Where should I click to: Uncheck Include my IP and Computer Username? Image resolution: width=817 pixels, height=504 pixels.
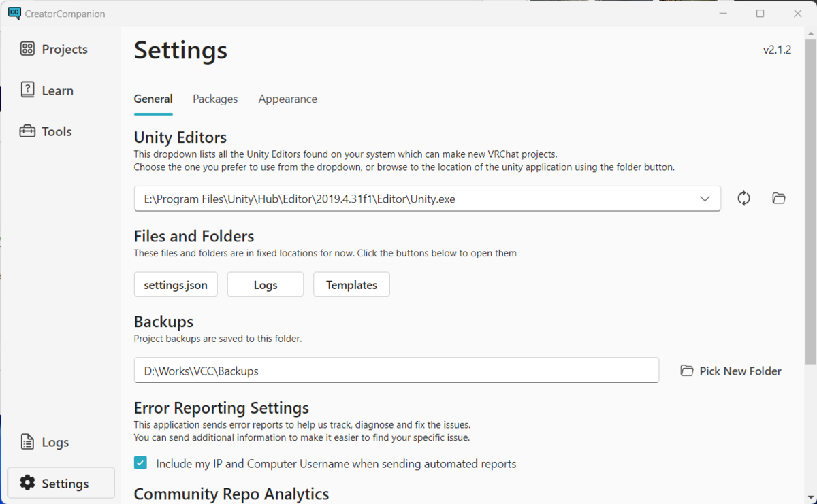[x=140, y=463]
